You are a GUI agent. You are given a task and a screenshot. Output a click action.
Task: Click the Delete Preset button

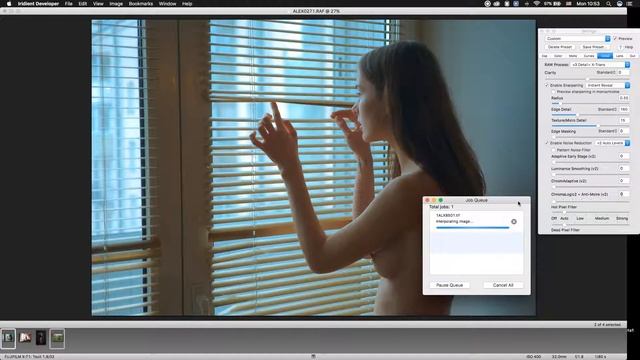pos(560,47)
